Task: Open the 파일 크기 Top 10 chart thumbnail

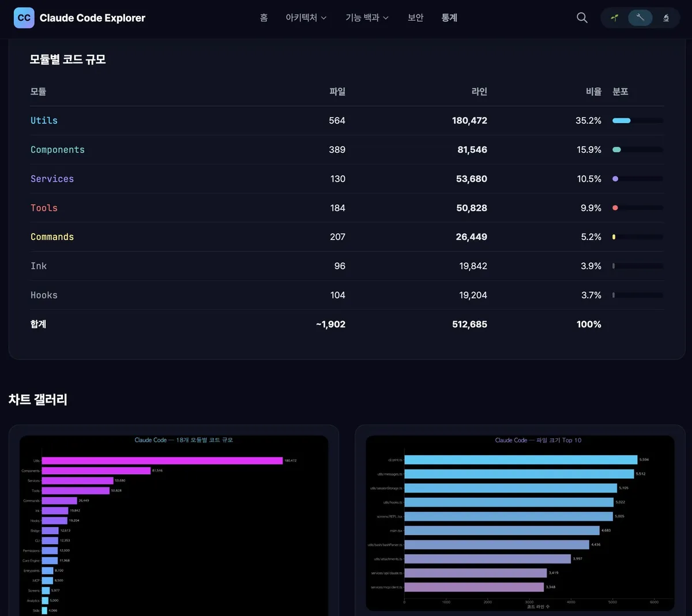Action: (x=520, y=523)
